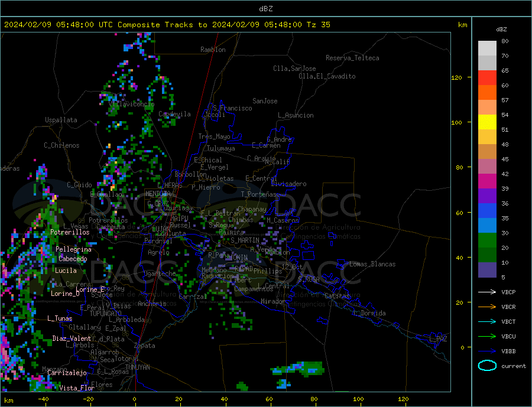Click the orange VBCR arrow in legend
Screen dimensions: 532x407
coord(487,307)
